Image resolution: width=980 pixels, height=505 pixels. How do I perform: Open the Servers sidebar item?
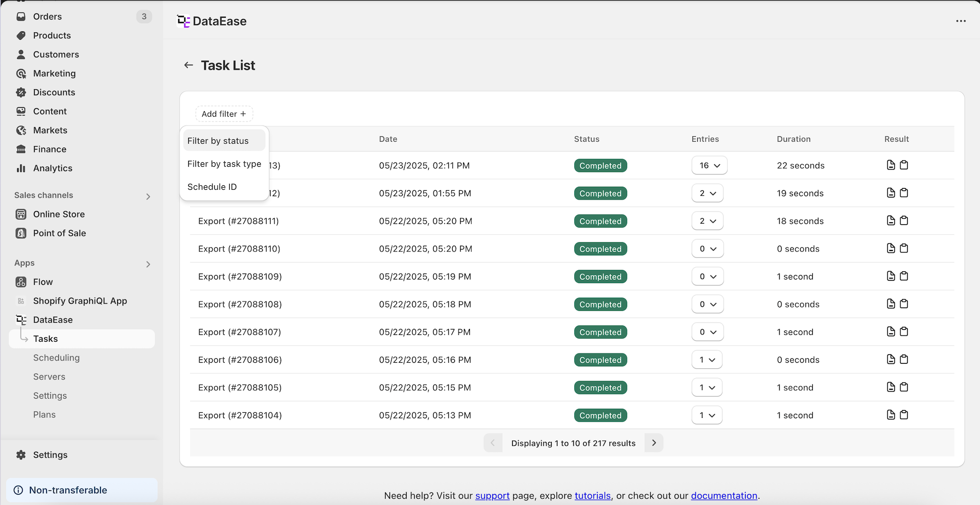[49, 377]
